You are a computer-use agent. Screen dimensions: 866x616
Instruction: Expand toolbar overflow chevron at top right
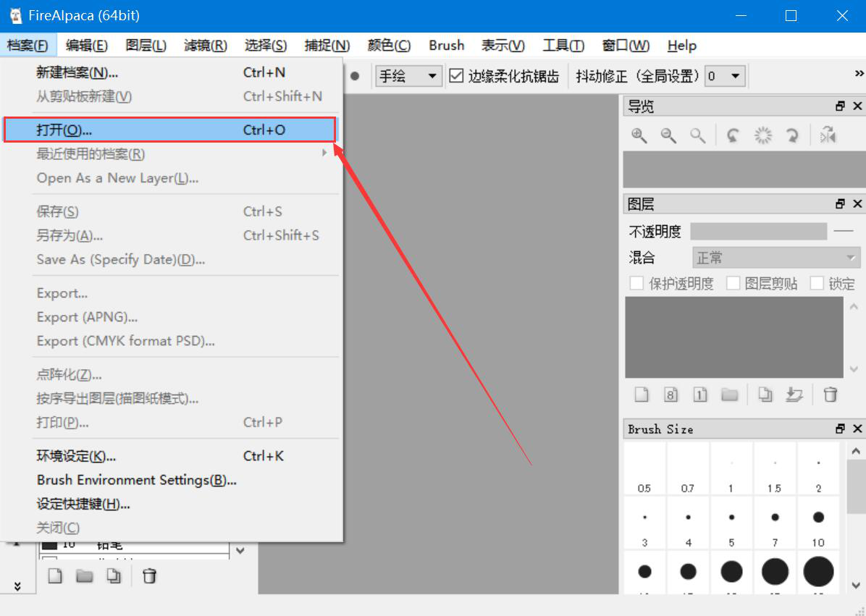(859, 73)
